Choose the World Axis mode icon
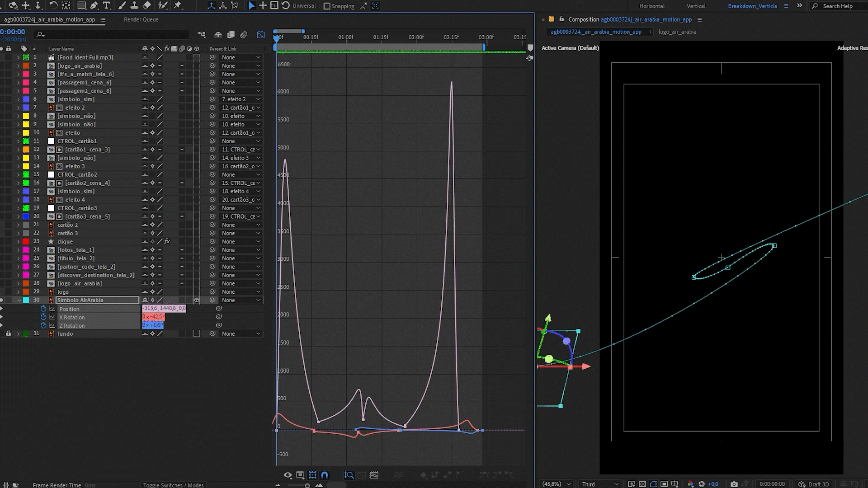 point(223,5)
